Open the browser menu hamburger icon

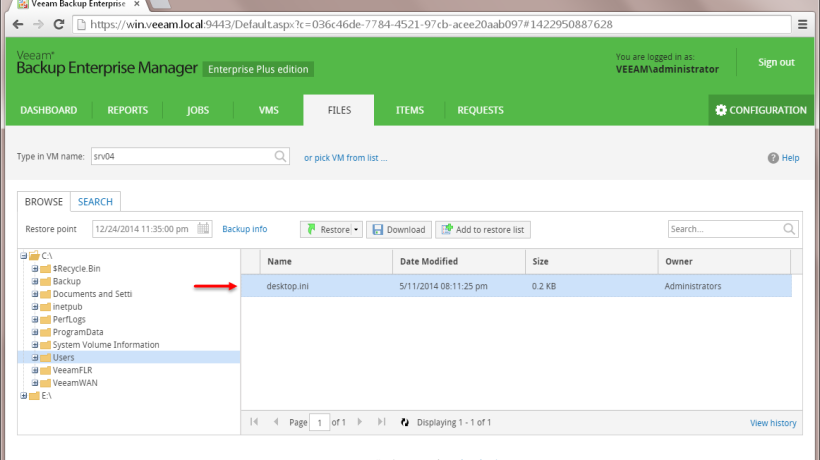tap(802, 23)
